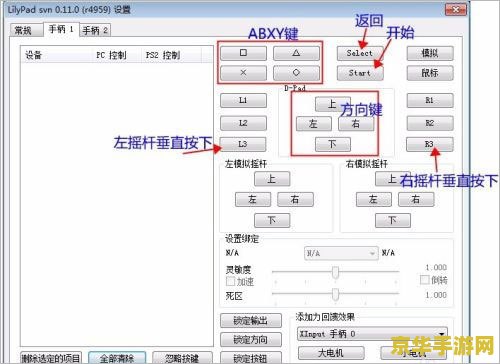Click 上 under 右模拟摇杆
This screenshot has width=500, height=364.
pyautogui.click(x=393, y=179)
